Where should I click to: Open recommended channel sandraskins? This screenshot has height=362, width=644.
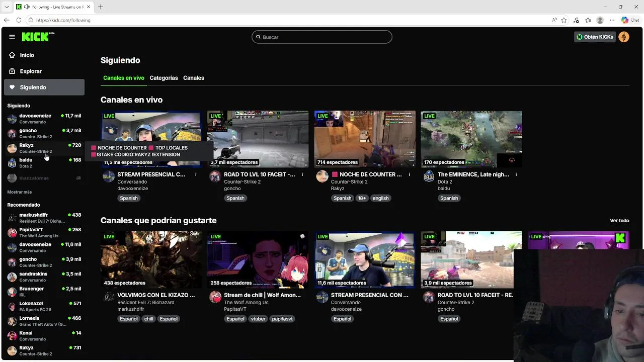[44, 277]
